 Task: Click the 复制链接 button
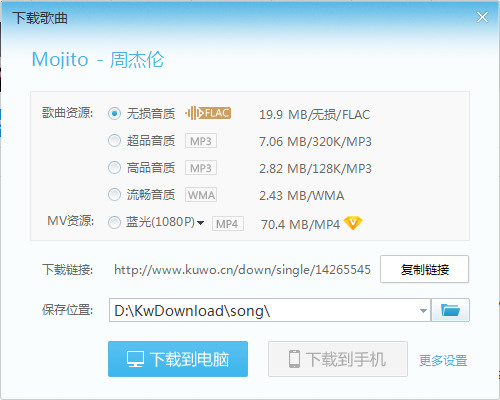pos(425,269)
